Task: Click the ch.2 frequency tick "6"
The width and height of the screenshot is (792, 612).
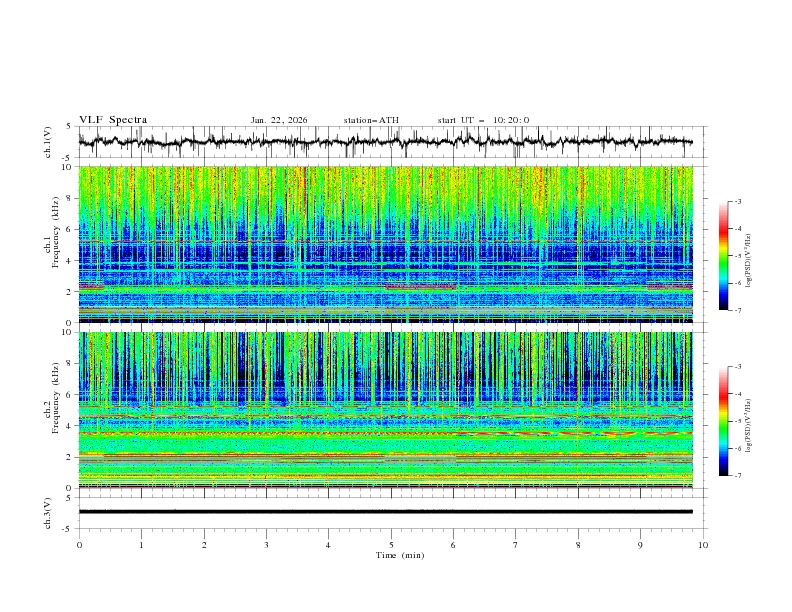Action: tap(70, 395)
